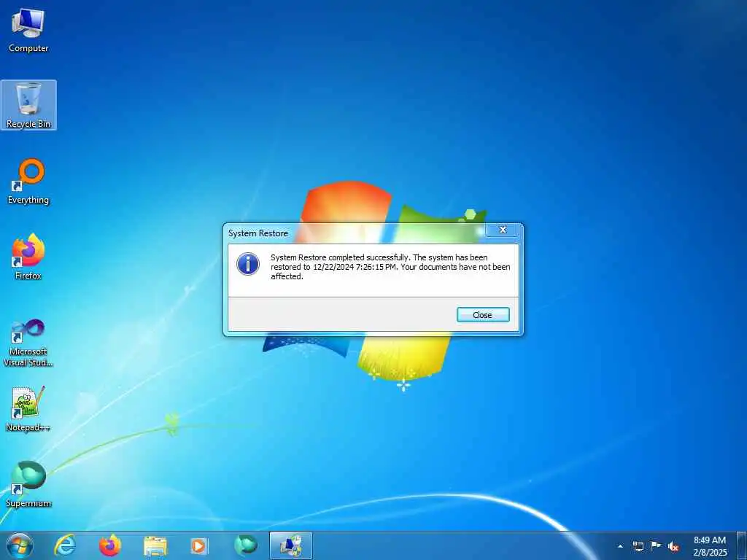
Task: Show hidden tray icons arrow
Action: click(x=620, y=546)
